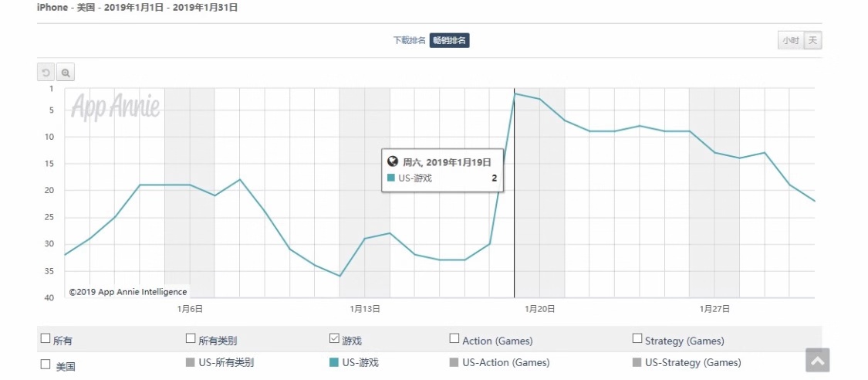Click the scroll-to-top arrow button
This screenshot has width=868, height=380.
tap(818, 361)
